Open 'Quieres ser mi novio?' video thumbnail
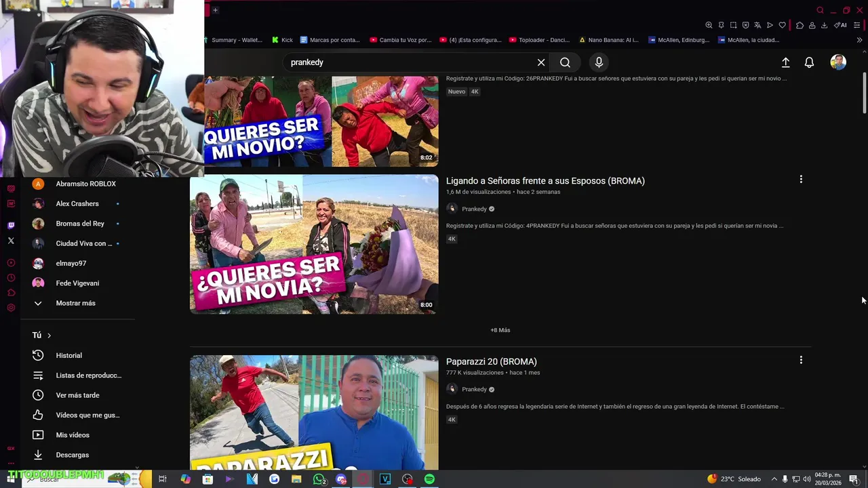 [321, 121]
